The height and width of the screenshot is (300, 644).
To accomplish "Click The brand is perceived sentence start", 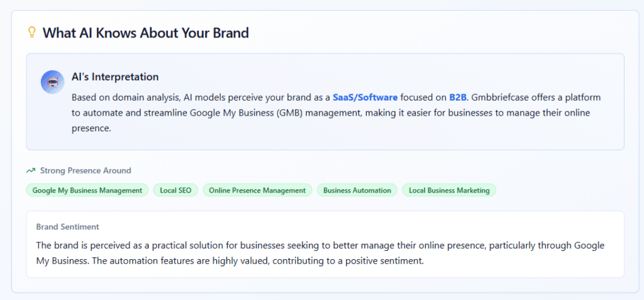I will 79,245.
